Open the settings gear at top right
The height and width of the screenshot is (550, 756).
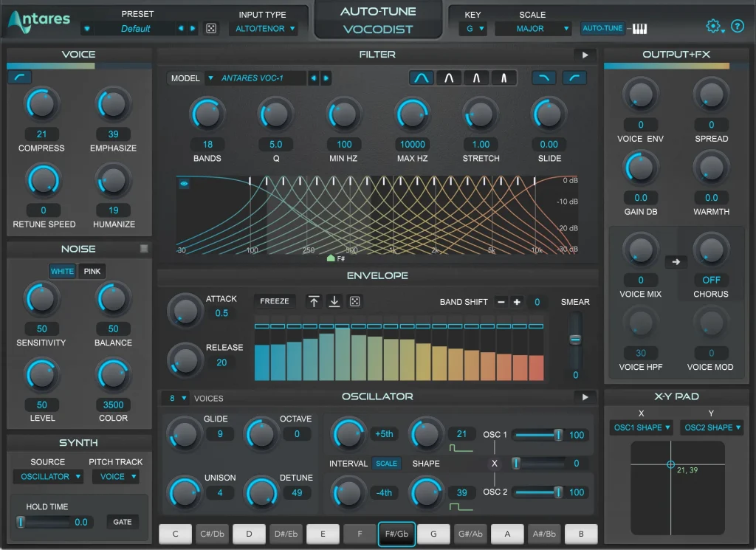point(712,26)
